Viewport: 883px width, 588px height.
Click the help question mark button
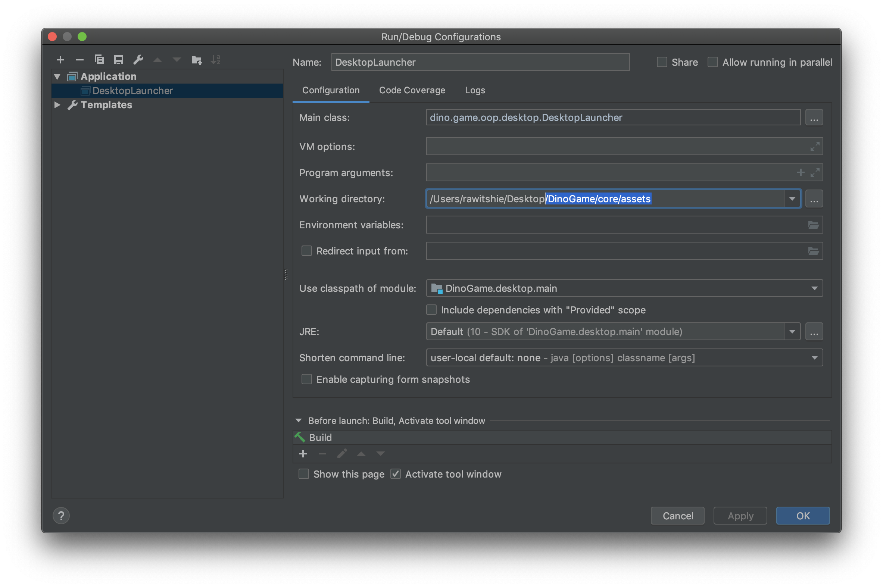(x=61, y=516)
